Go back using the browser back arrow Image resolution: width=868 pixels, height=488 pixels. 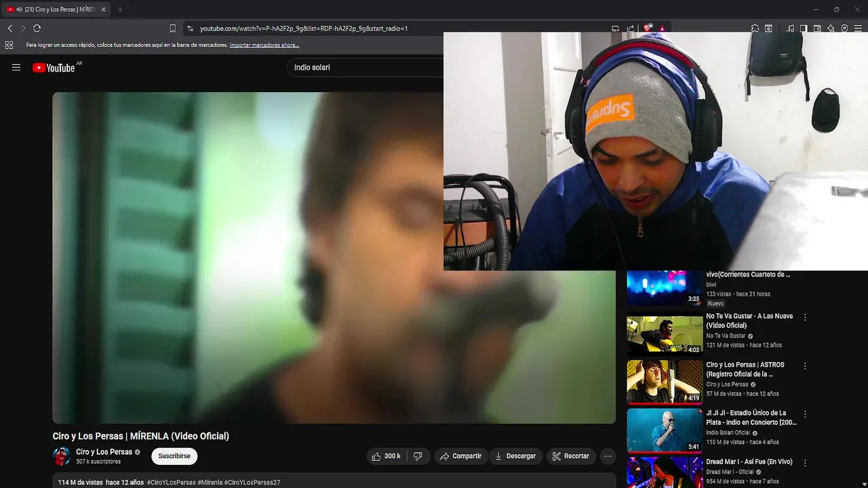click(9, 28)
